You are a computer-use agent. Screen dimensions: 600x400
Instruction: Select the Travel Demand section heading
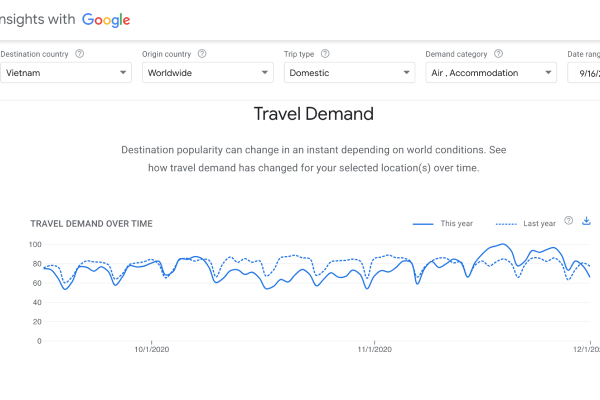313,114
